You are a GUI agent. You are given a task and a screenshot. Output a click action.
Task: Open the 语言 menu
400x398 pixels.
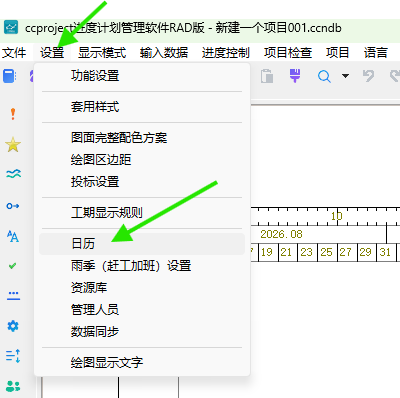coord(376,53)
